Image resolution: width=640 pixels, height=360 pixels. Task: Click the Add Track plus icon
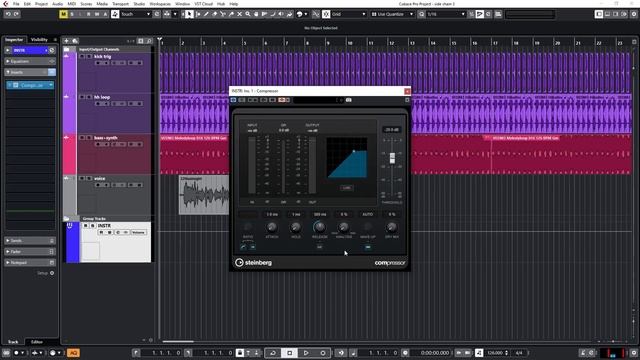[x=66, y=41]
